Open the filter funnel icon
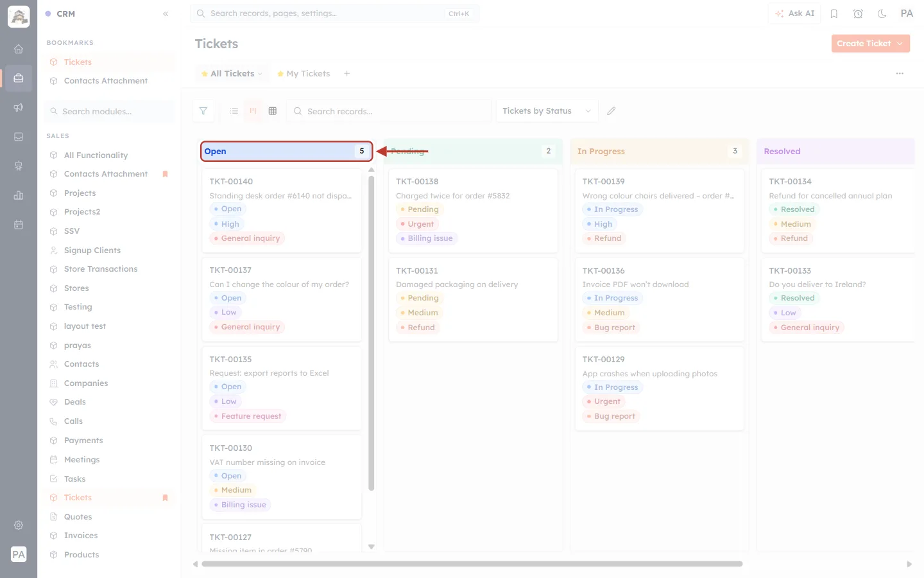This screenshot has height=578, width=924. pos(203,111)
